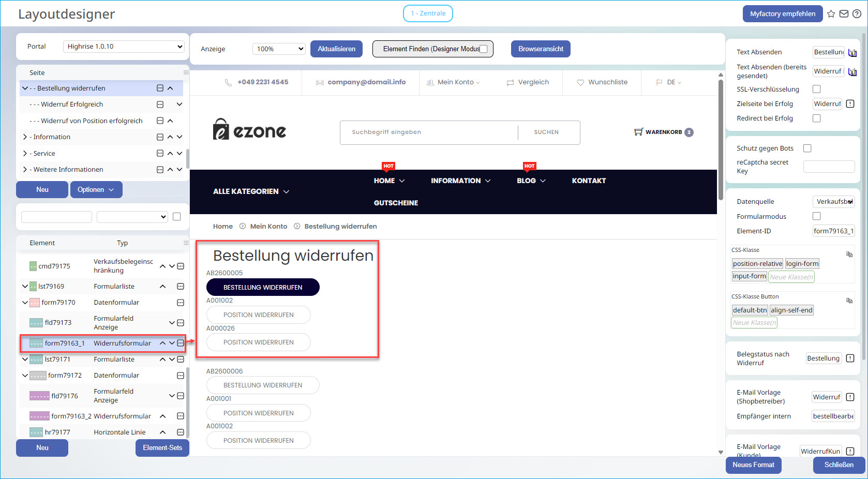Enable SSL-Verschlüsselung checkbox
The image size is (868, 479).
(x=817, y=89)
